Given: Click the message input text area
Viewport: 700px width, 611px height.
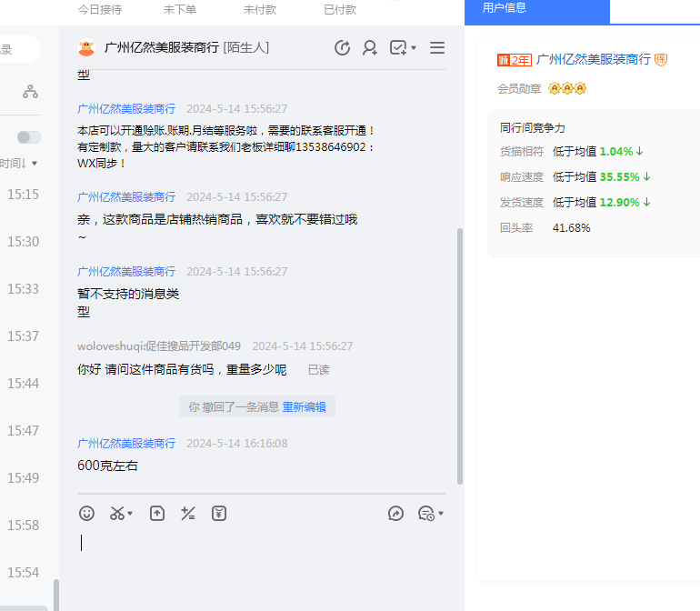Looking at the screenshot, I should point(264,555).
